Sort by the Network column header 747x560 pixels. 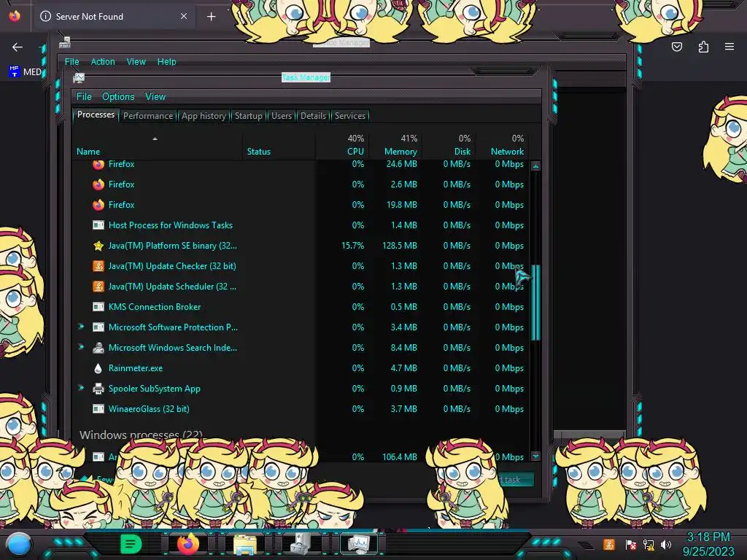coord(502,146)
